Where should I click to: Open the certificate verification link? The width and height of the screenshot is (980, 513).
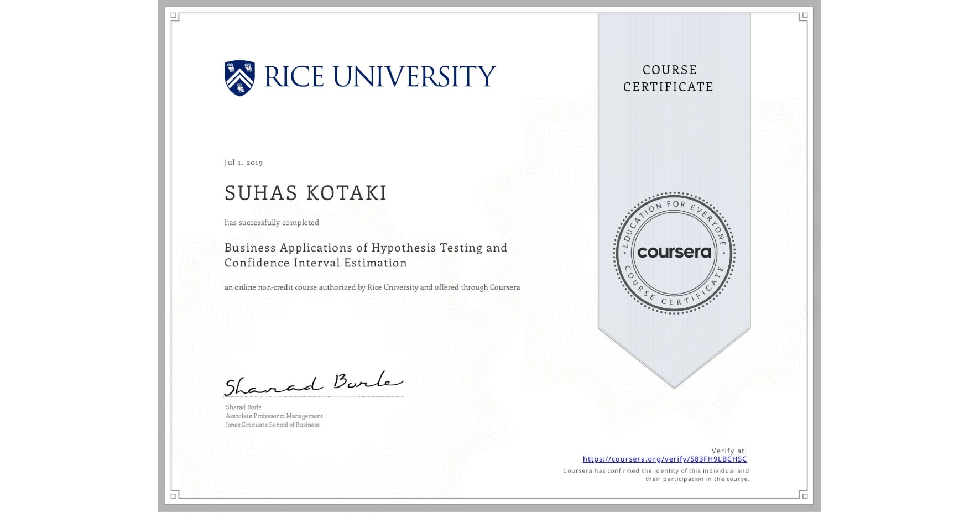pos(664,459)
